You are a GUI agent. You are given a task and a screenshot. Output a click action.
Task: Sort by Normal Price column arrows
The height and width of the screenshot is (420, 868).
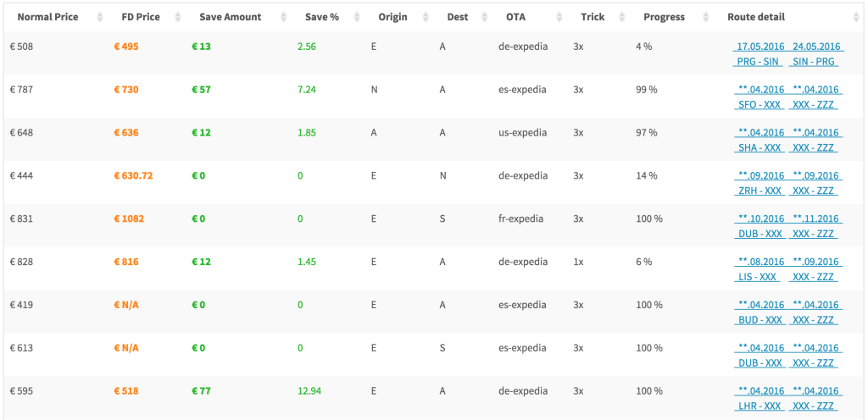(x=100, y=18)
